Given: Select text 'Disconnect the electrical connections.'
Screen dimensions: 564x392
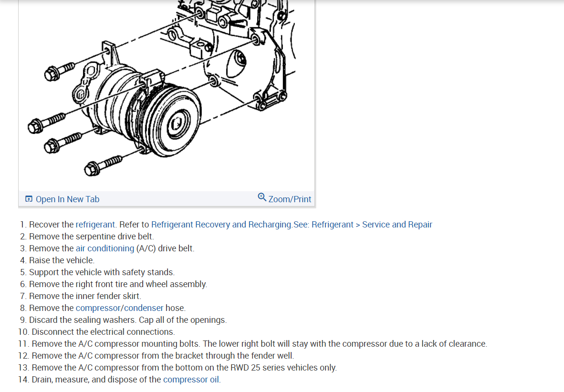Looking at the screenshot, I should pyautogui.click(x=103, y=332).
